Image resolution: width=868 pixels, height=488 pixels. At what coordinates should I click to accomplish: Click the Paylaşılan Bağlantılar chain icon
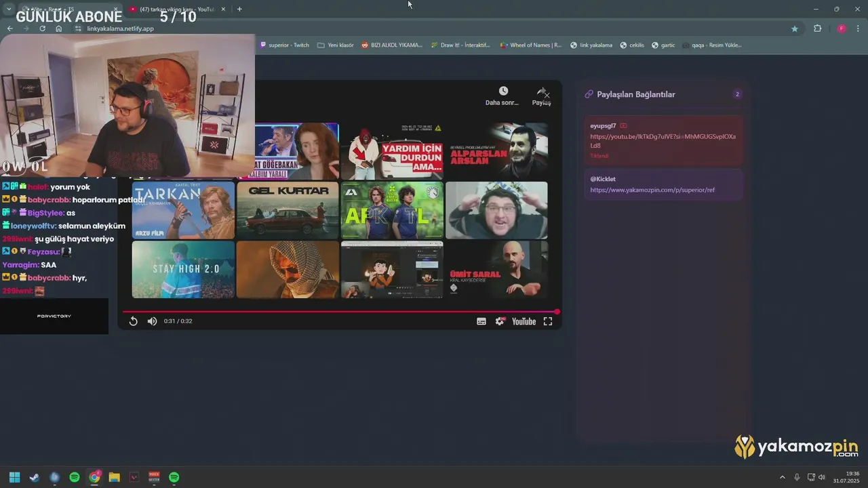point(589,94)
